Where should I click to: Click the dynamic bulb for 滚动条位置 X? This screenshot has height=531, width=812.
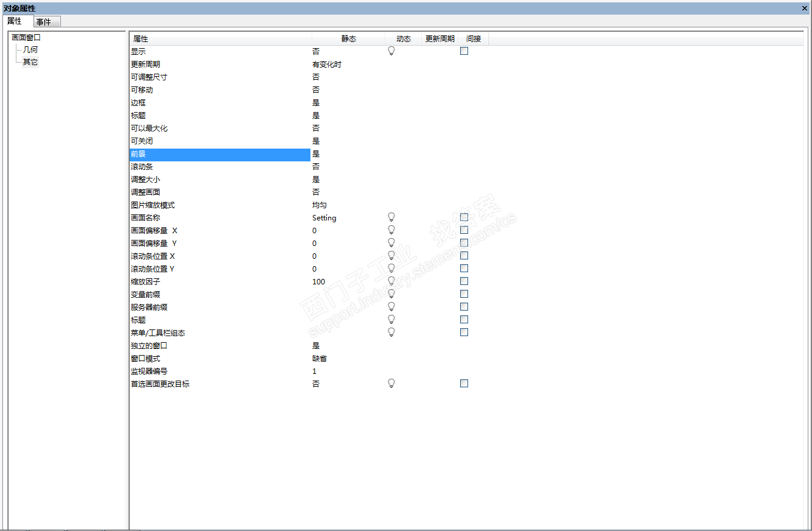point(391,256)
